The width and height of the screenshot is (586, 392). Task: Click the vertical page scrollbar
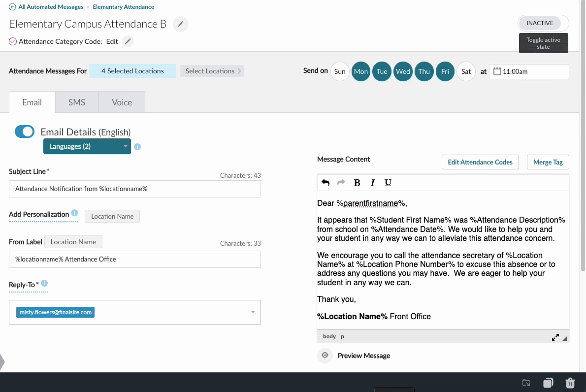coord(583,136)
